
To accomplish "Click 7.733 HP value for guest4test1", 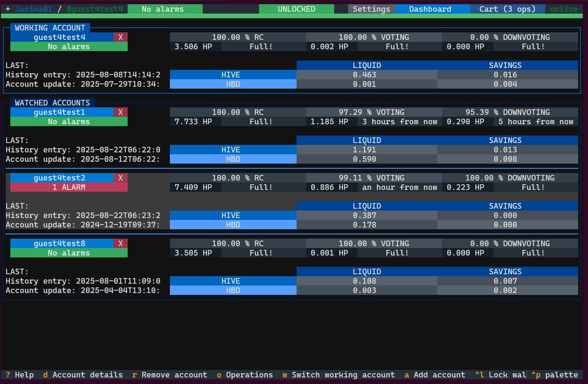I will click(x=196, y=121).
